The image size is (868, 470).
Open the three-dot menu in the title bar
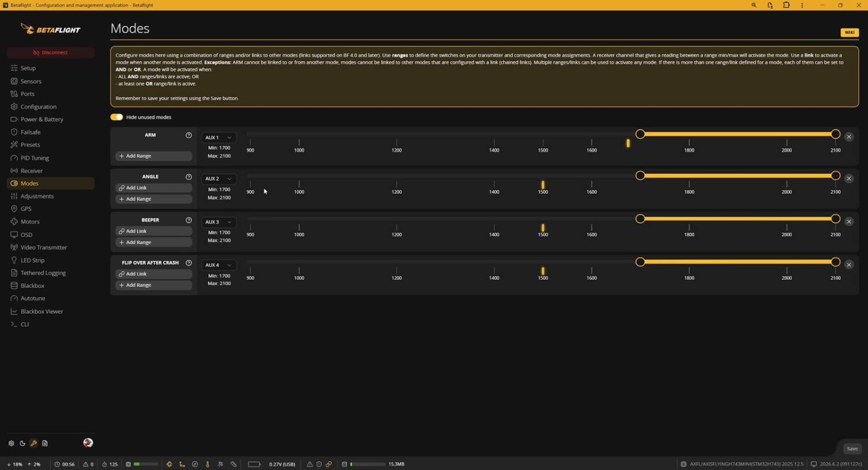(x=802, y=5)
